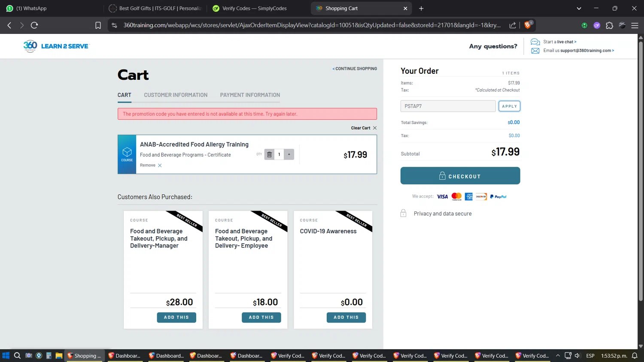Start a live chat
Viewport: 644px width, 362px height.
(560, 42)
